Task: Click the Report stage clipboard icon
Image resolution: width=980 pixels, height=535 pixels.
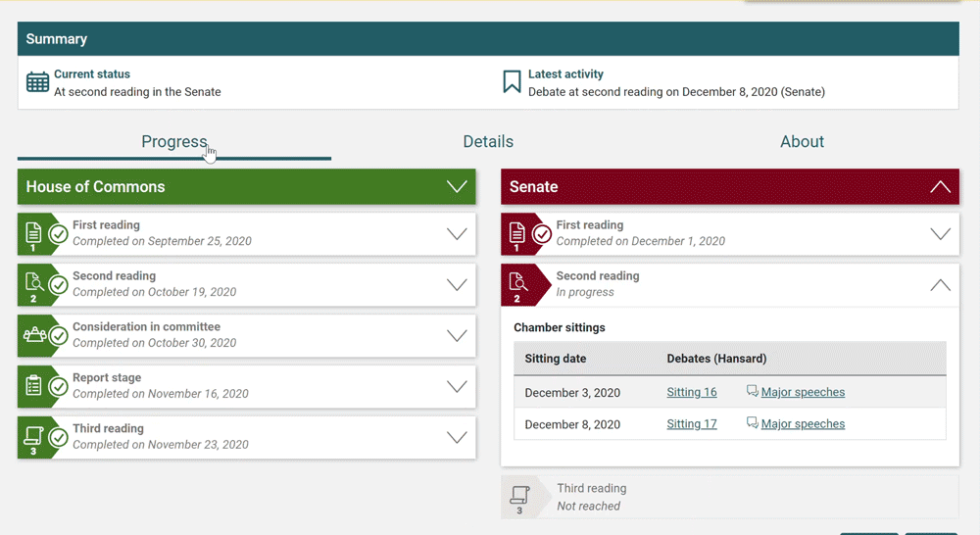Action: pyautogui.click(x=33, y=386)
